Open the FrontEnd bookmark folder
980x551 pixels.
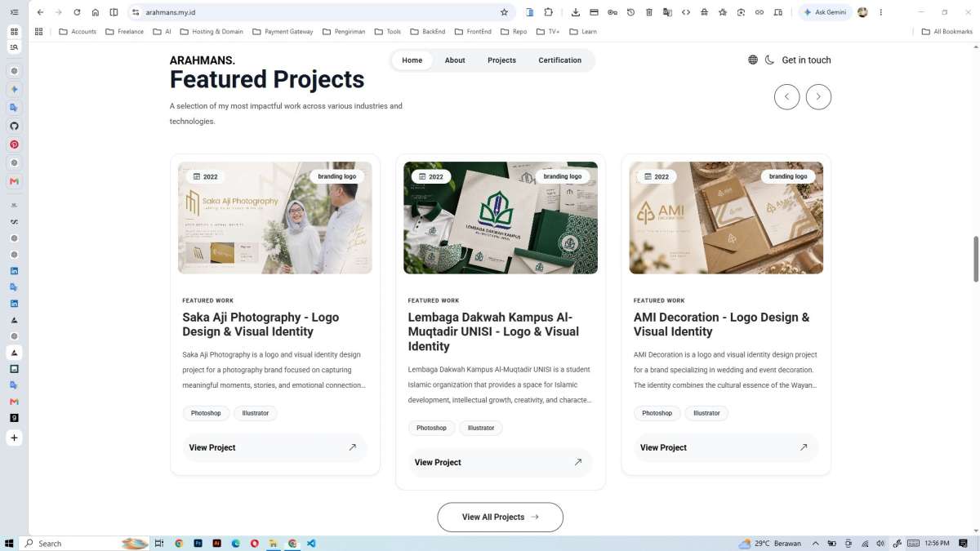(473, 32)
